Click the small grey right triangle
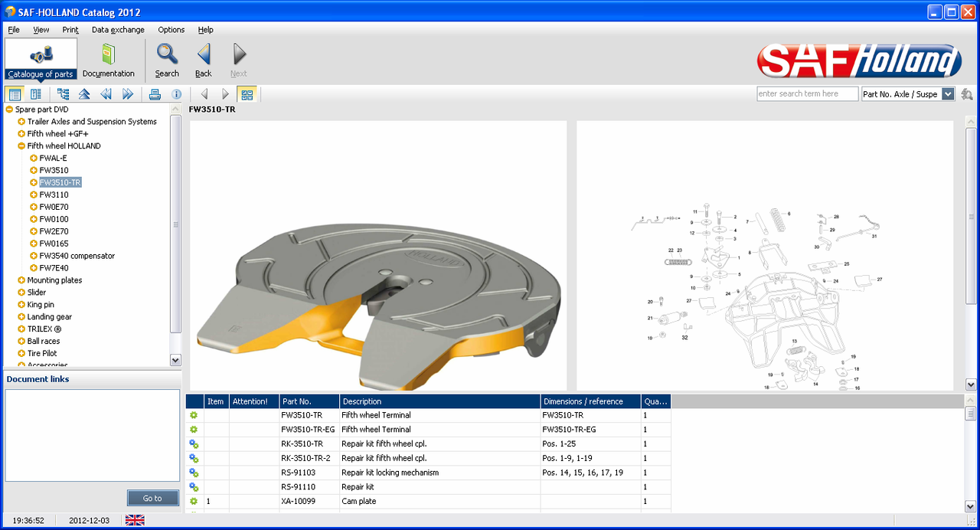 pyautogui.click(x=225, y=94)
